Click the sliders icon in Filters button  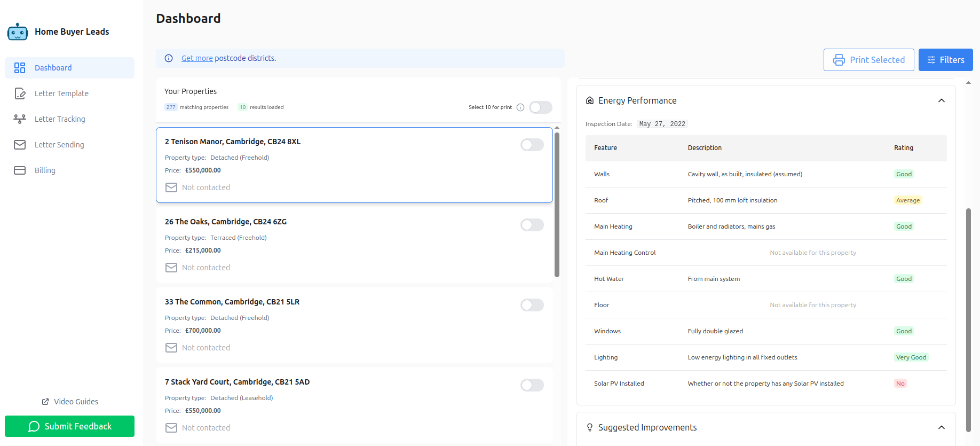931,60
